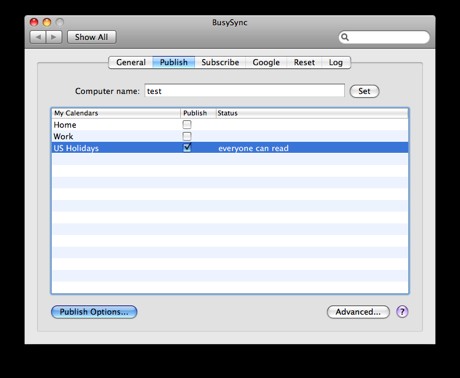This screenshot has width=460, height=378.
Task: Uncheck Publish for US Holidays
Action: pyautogui.click(x=187, y=147)
